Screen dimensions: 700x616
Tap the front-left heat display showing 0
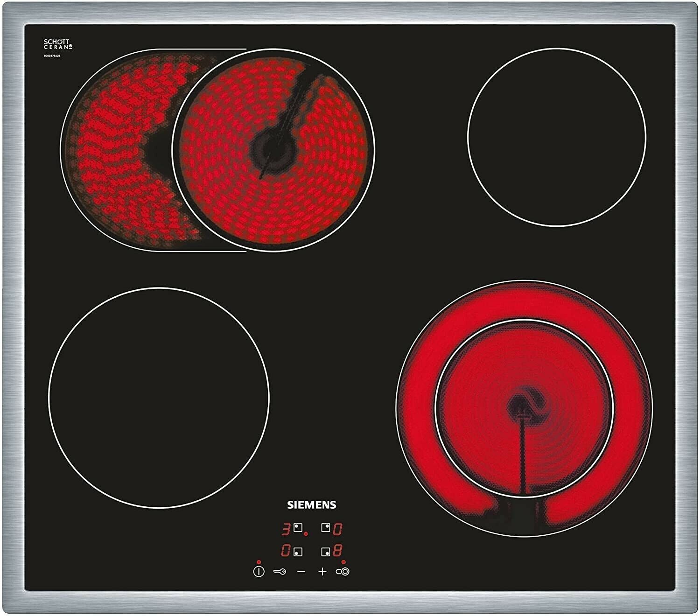(286, 552)
